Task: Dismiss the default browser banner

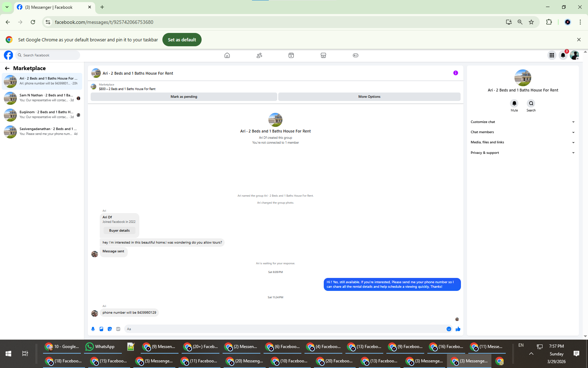Action: coord(579,40)
